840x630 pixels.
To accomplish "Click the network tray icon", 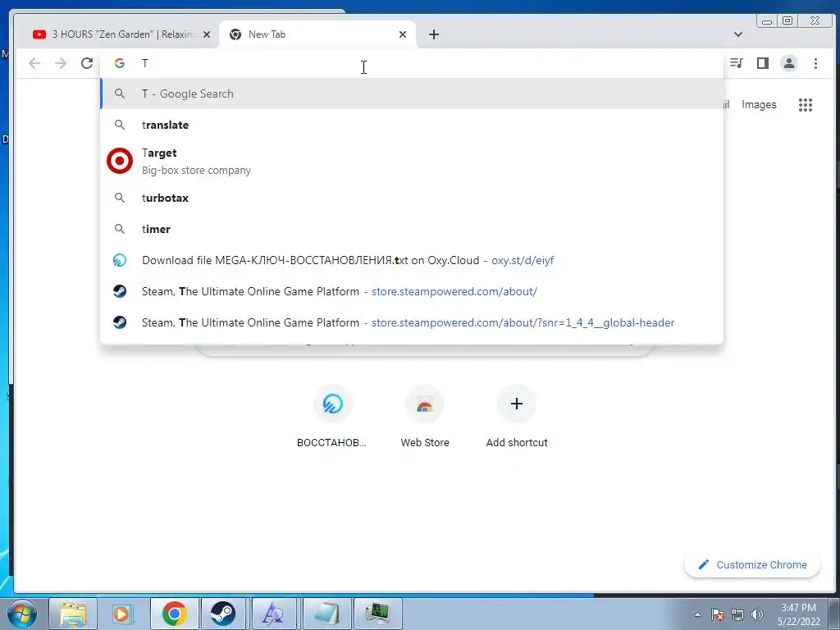I will 737,614.
